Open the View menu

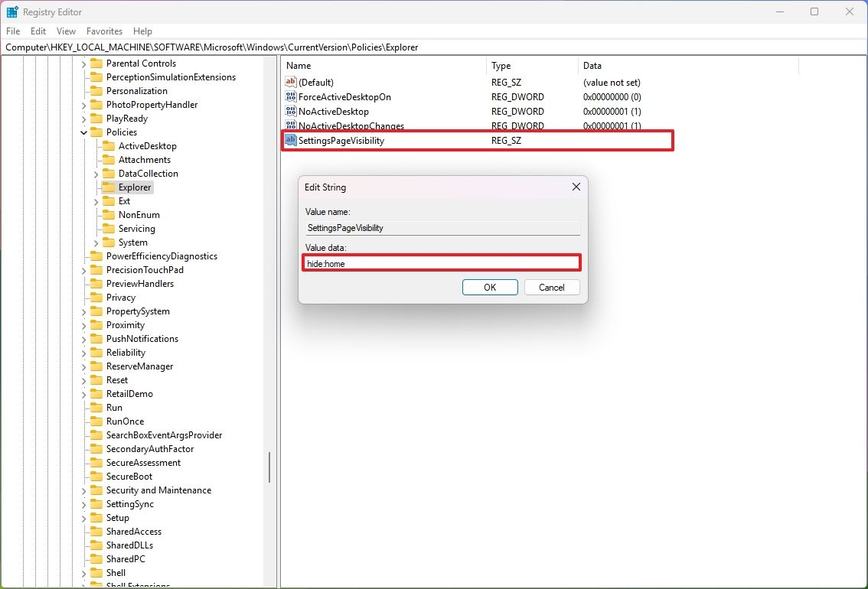[66, 31]
